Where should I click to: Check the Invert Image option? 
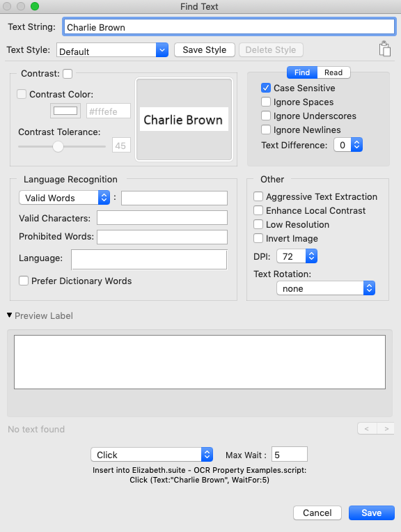(x=258, y=238)
